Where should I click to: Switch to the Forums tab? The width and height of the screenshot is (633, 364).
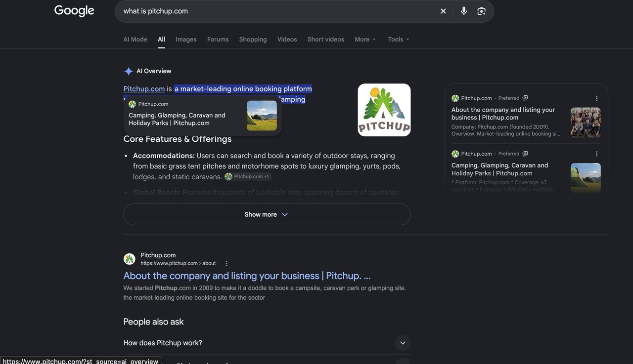[218, 40]
